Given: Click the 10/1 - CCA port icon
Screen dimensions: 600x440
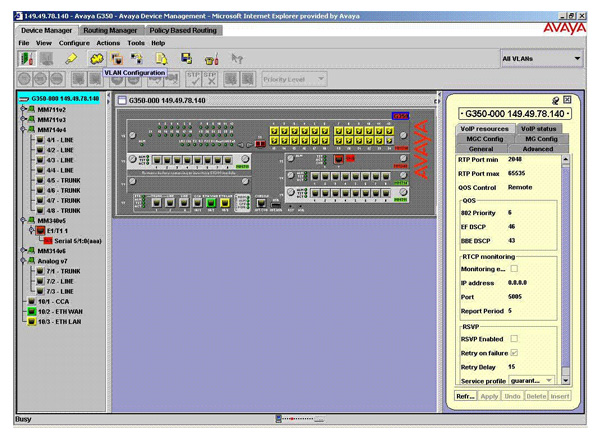Looking at the screenshot, I should pyautogui.click(x=32, y=301).
